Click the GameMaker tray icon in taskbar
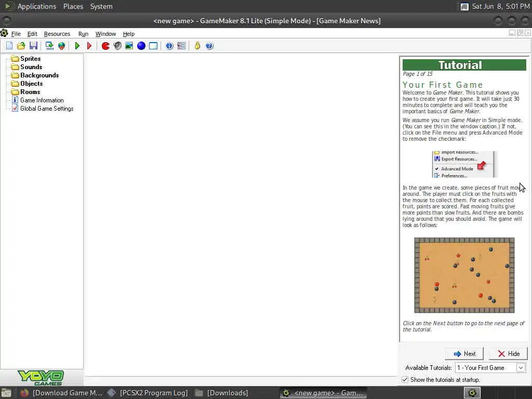The width and height of the screenshot is (532, 399). point(472,393)
